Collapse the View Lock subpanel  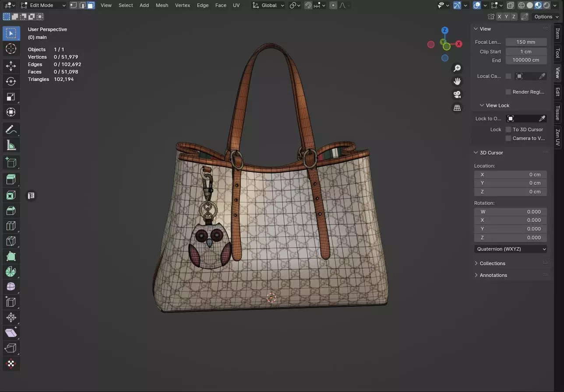click(x=497, y=105)
